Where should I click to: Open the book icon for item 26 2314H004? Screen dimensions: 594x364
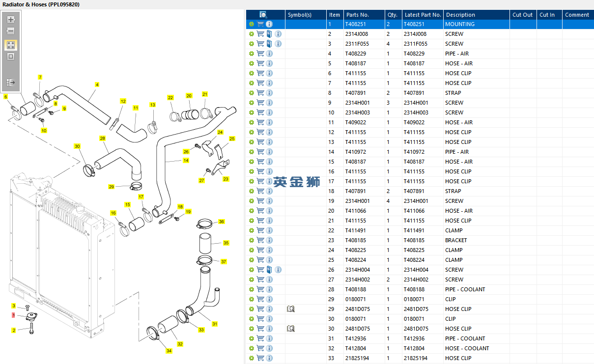tap(269, 270)
